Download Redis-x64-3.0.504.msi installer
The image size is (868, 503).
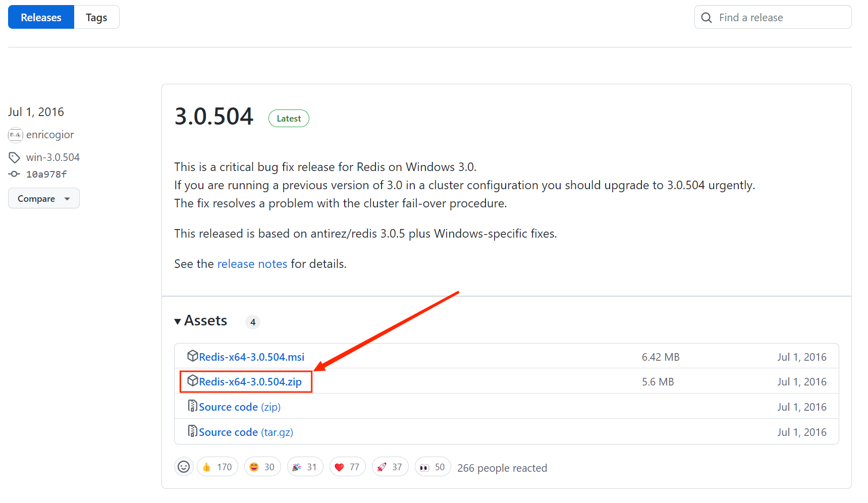(x=251, y=357)
